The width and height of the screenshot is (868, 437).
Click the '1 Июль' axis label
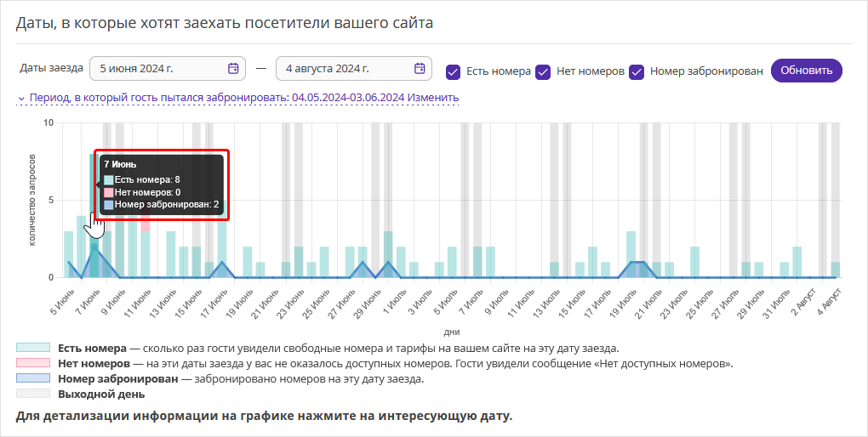394,302
